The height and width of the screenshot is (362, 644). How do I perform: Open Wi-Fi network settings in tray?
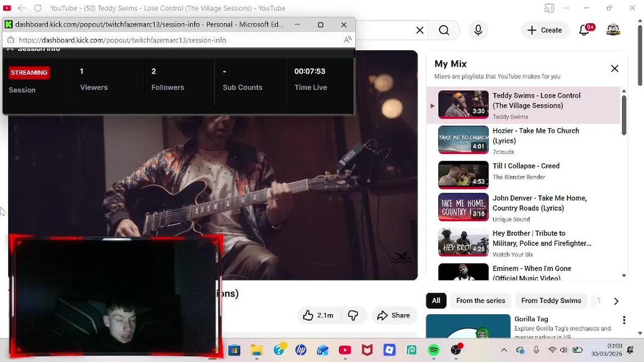tap(552, 350)
